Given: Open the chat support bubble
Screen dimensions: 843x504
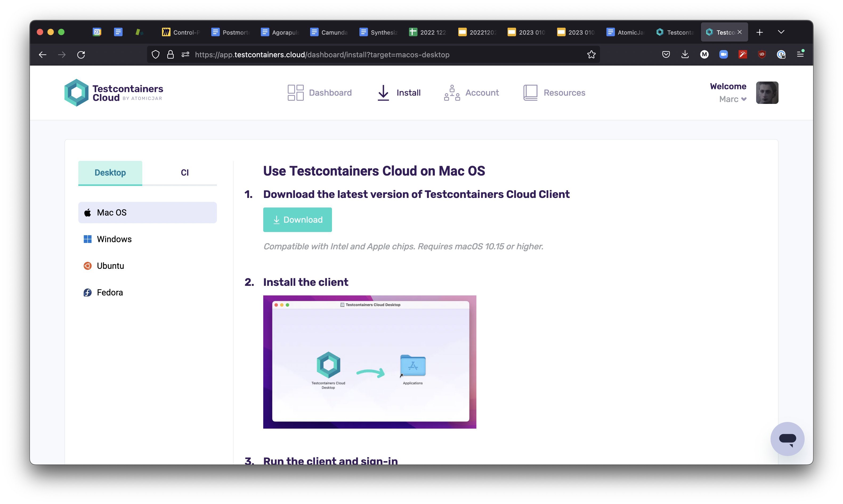Looking at the screenshot, I should pyautogui.click(x=787, y=439).
